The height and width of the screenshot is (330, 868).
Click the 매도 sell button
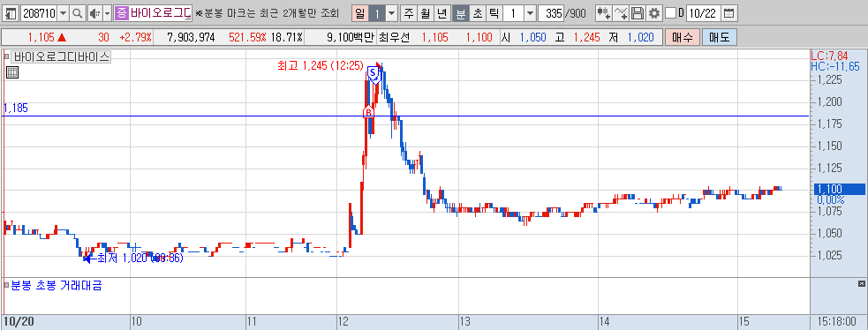719,38
